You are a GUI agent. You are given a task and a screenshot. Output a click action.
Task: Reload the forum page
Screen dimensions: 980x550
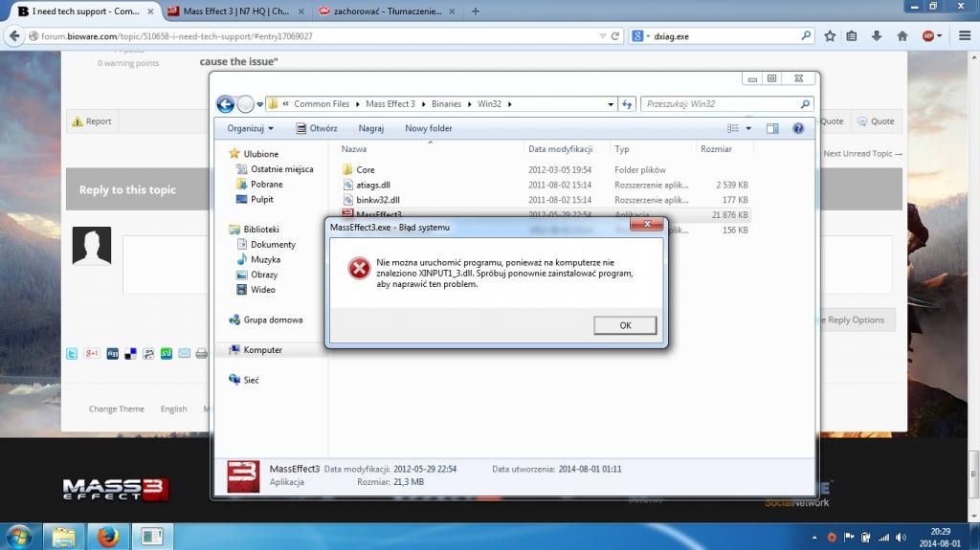click(x=615, y=36)
